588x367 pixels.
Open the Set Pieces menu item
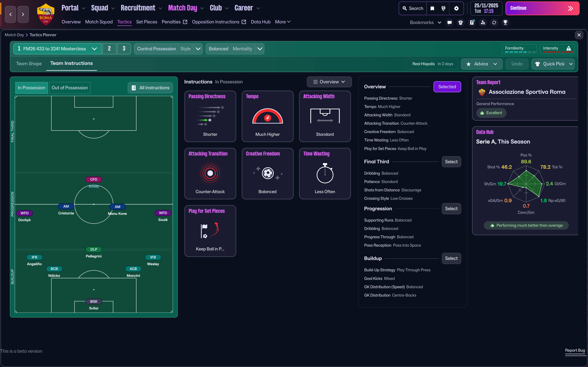[147, 22]
